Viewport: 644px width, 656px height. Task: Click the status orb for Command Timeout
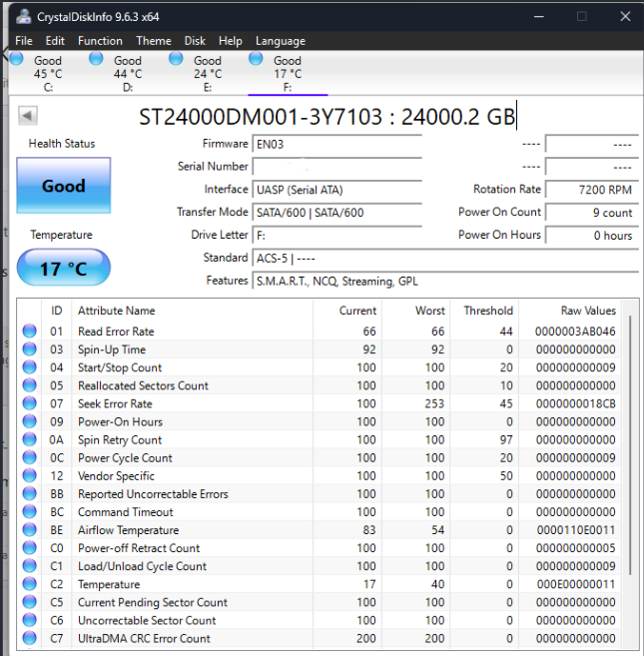click(x=29, y=511)
